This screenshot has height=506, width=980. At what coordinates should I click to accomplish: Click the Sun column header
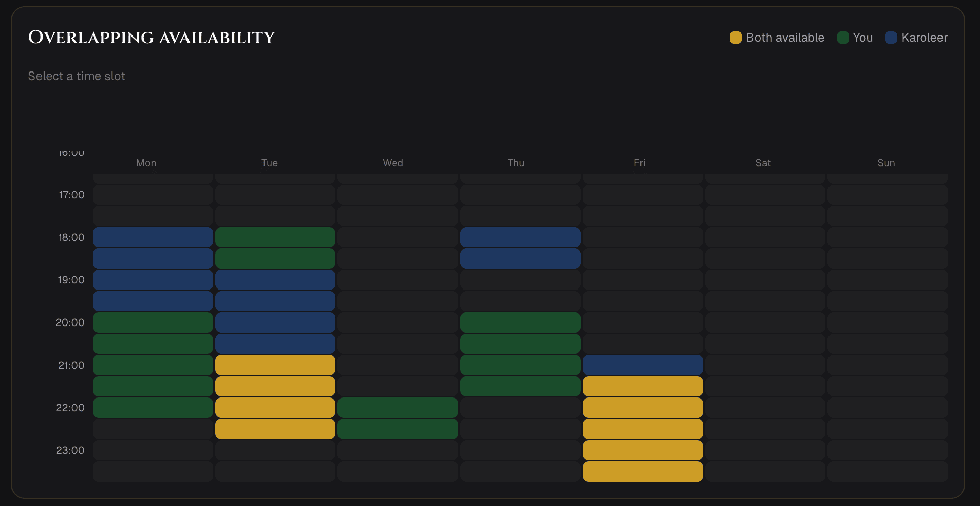coord(886,163)
